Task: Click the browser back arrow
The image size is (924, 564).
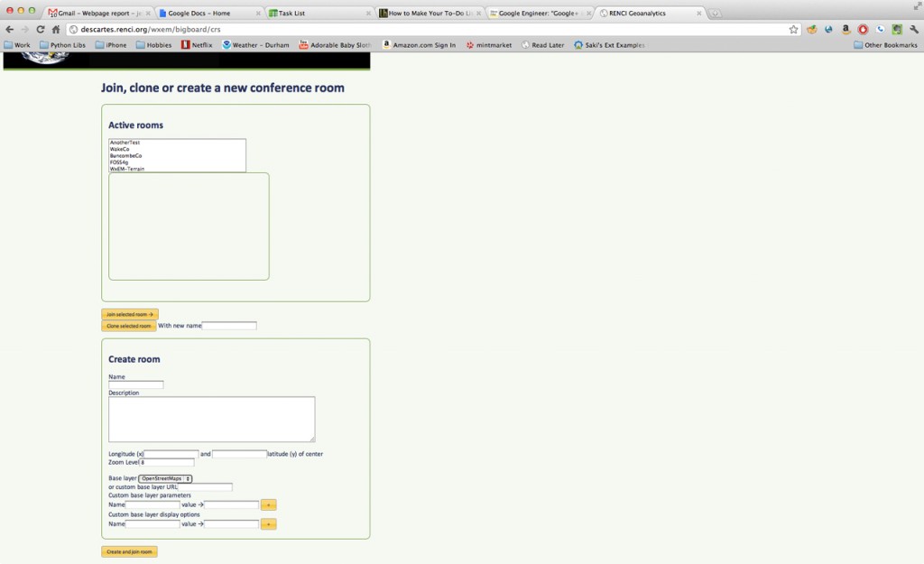Action: pos(9,29)
